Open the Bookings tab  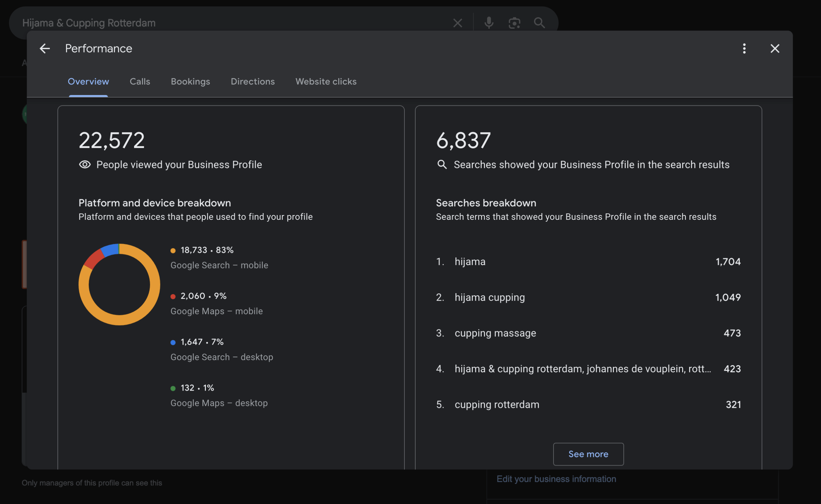(190, 82)
